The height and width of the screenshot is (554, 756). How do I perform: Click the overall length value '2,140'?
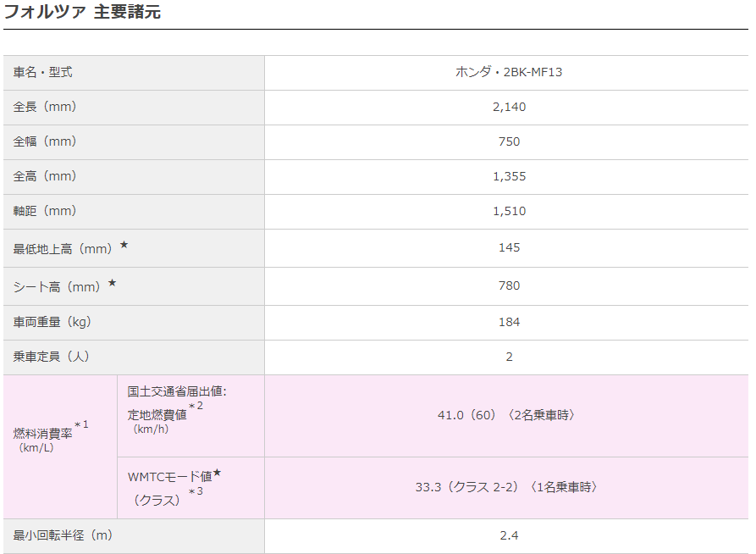pyautogui.click(x=509, y=107)
